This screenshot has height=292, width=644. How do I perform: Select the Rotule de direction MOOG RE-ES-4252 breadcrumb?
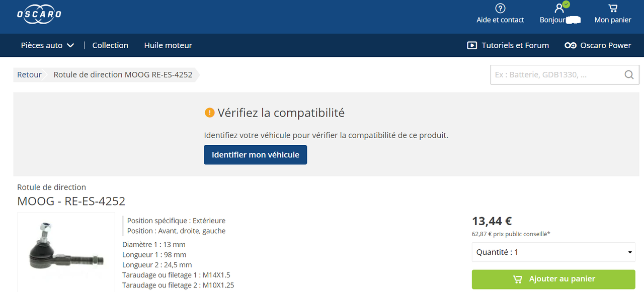123,74
